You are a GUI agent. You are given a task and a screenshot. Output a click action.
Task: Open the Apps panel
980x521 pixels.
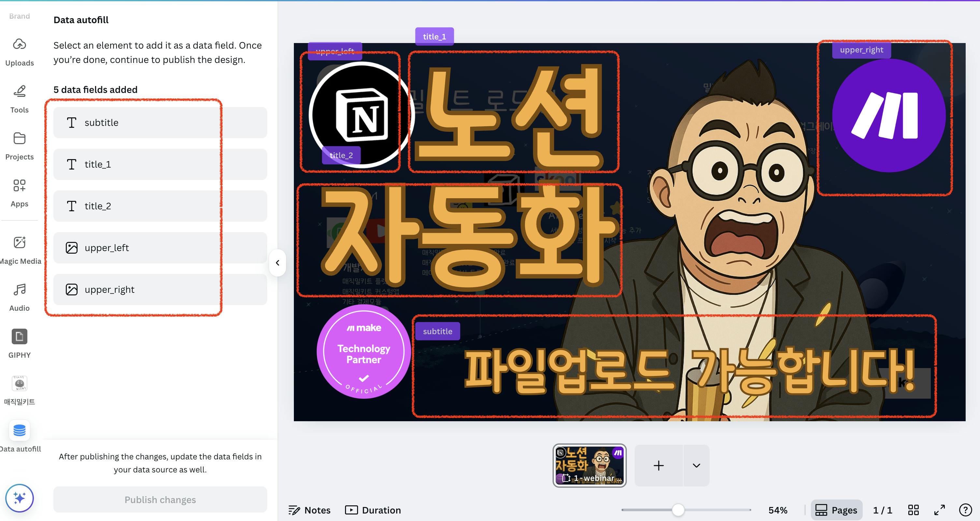click(20, 193)
